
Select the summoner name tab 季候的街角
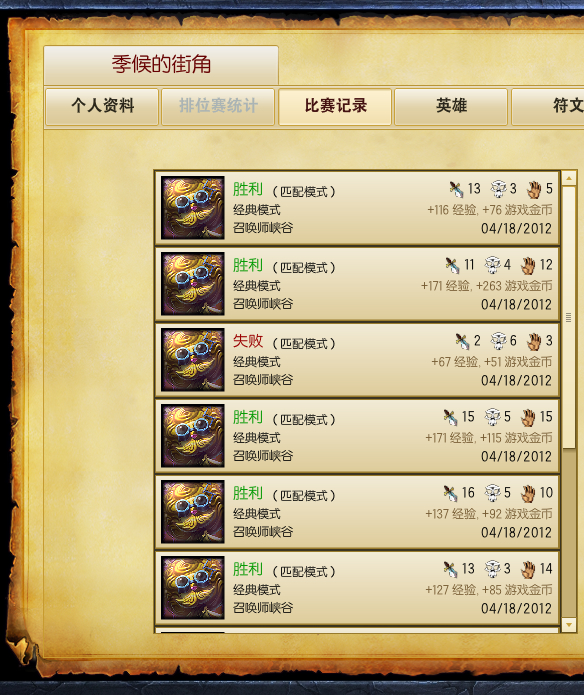(161, 65)
